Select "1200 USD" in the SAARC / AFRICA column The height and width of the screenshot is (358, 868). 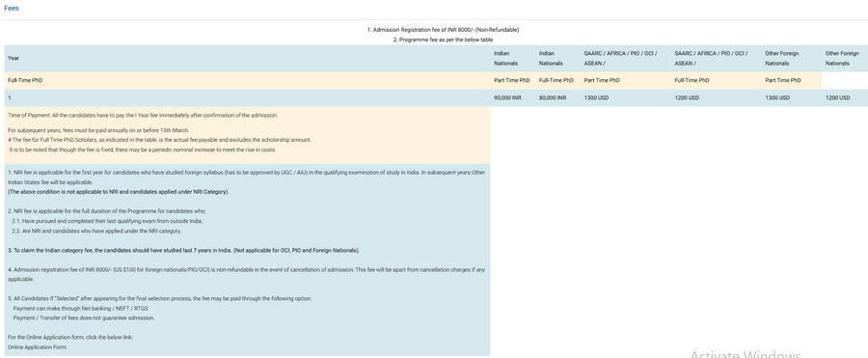pyautogui.click(x=687, y=97)
